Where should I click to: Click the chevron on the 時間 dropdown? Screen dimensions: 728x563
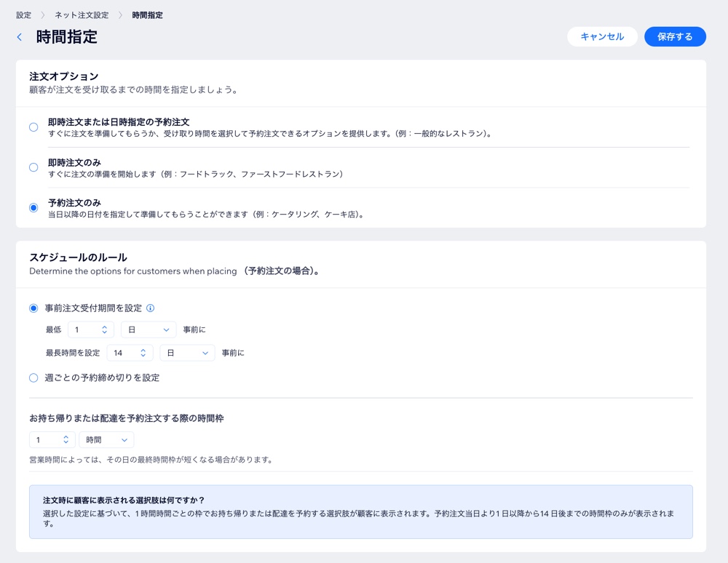tap(125, 439)
